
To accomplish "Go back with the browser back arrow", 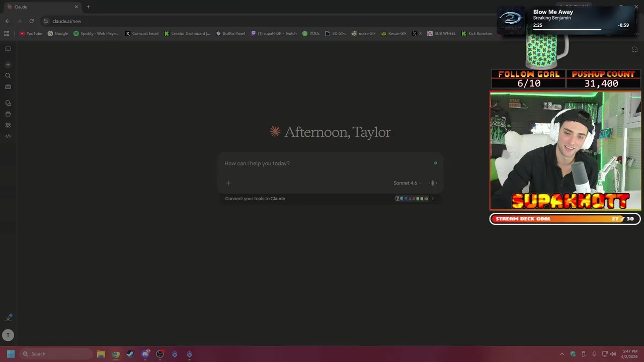I will coord(7,21).
